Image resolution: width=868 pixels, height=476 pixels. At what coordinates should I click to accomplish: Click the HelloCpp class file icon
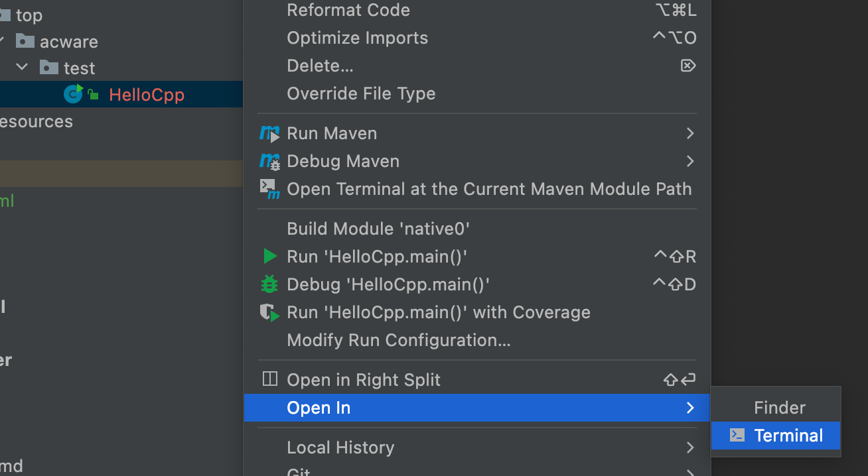point(73,94)
